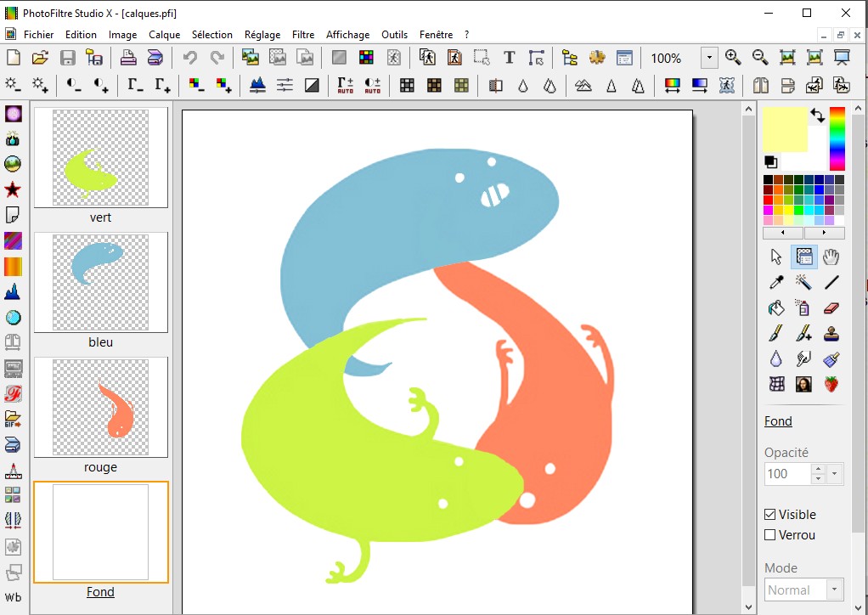Screen dimensions: 868x615
Task: Pick a color from the rainbow hue bar
Action: tap(837, 138)
